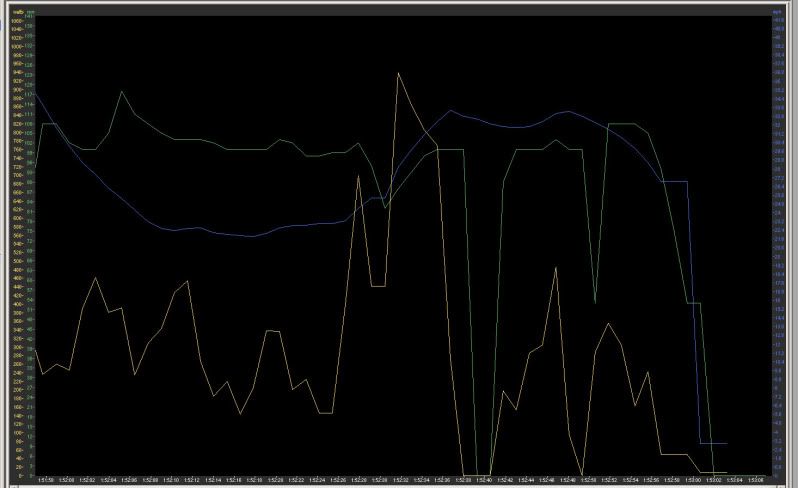Click the 800 mark on yellow watts axis
The image size is (798, 488).
(17, 133)
